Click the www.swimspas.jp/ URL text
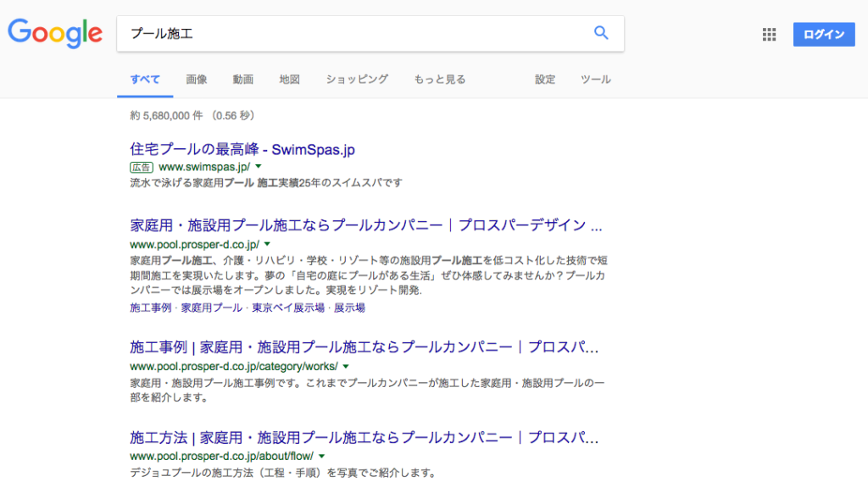 (204, 167)
